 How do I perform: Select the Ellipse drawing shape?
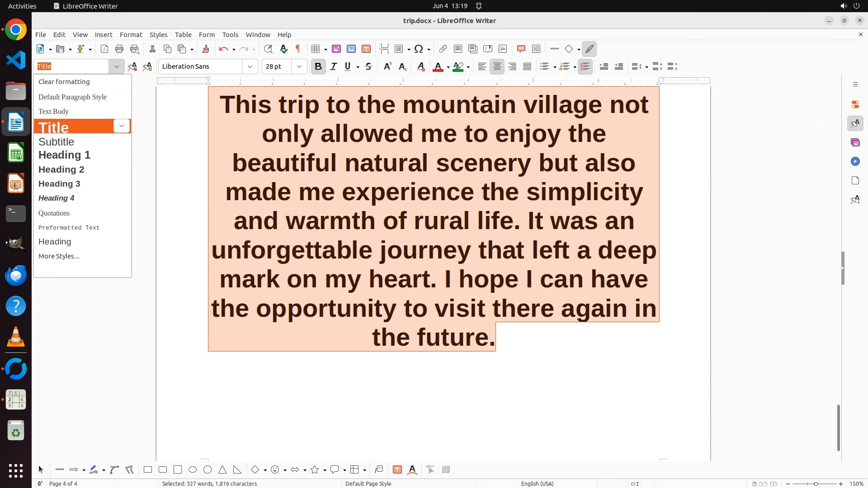pyautogui.click(x=193, y=469)
